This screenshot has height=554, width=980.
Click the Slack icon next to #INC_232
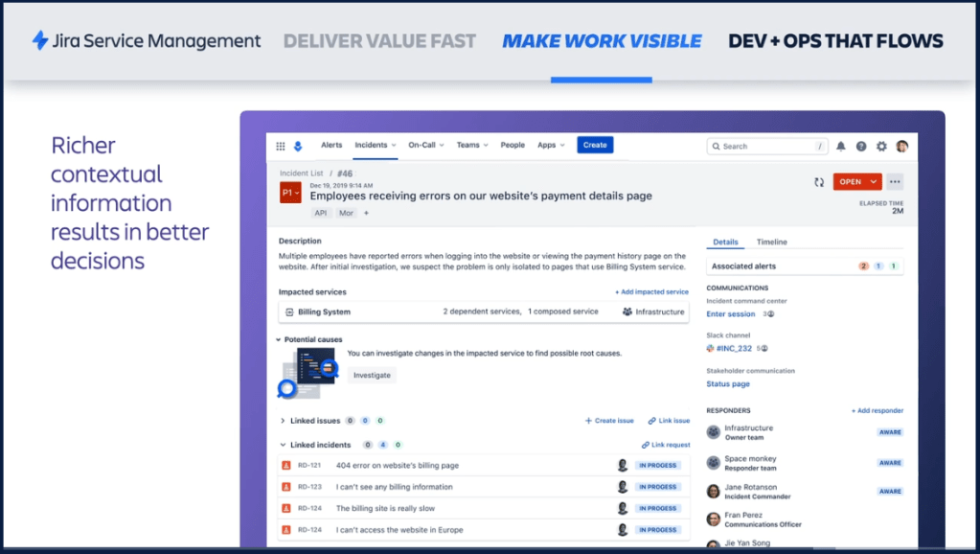pyautogui.click(x=711, y=349)
